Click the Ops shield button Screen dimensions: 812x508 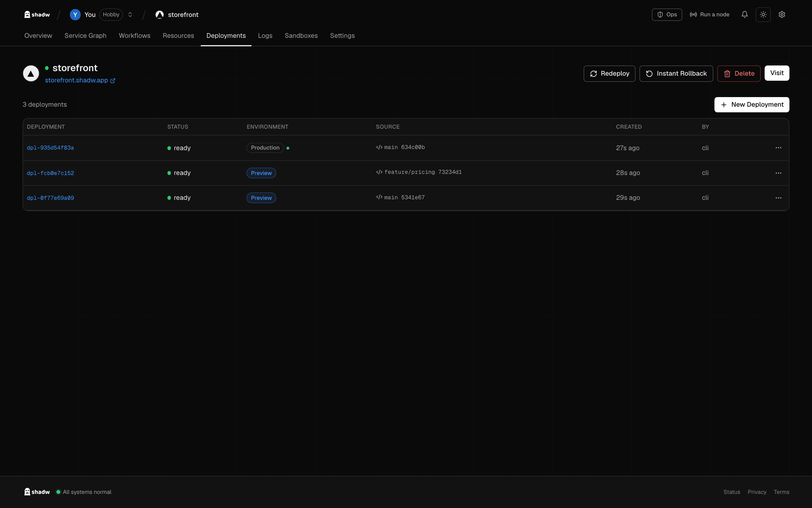tap(667, 14)
